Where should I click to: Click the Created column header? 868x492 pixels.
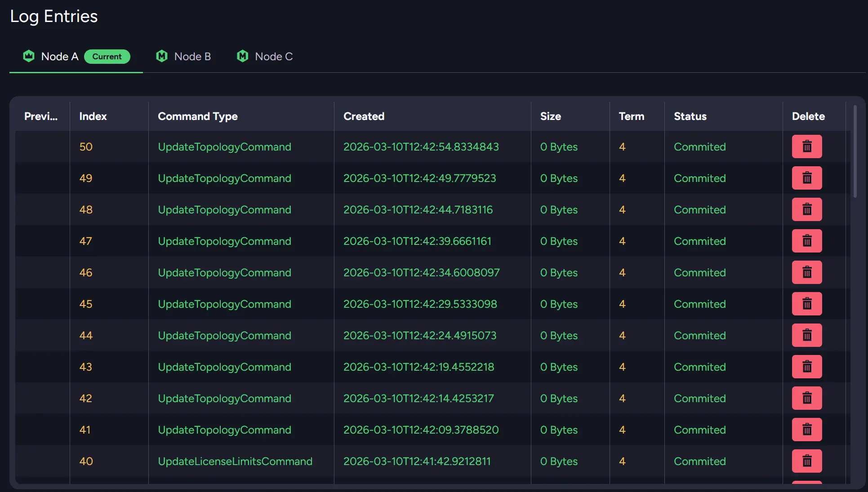[x=364, y=116]
